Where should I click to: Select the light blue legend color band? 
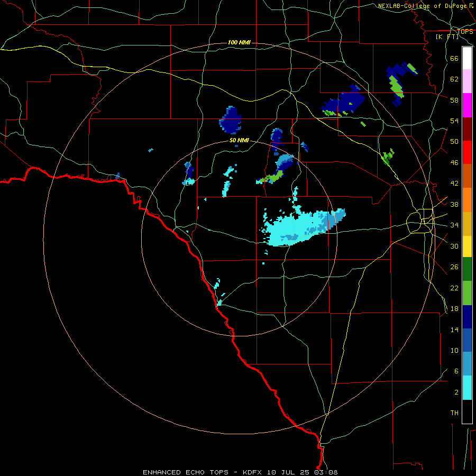(x=467, y=364)
